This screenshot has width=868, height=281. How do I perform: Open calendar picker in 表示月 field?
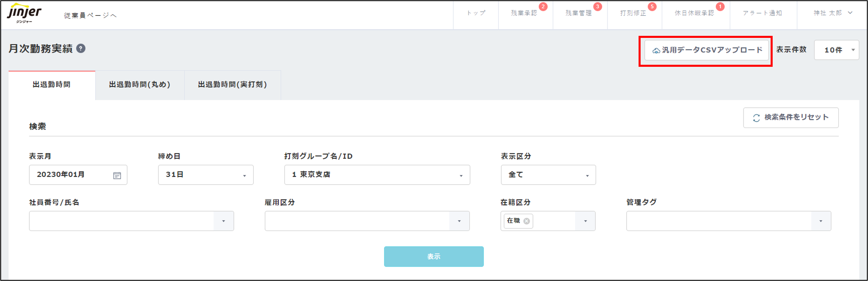(117, 175)
